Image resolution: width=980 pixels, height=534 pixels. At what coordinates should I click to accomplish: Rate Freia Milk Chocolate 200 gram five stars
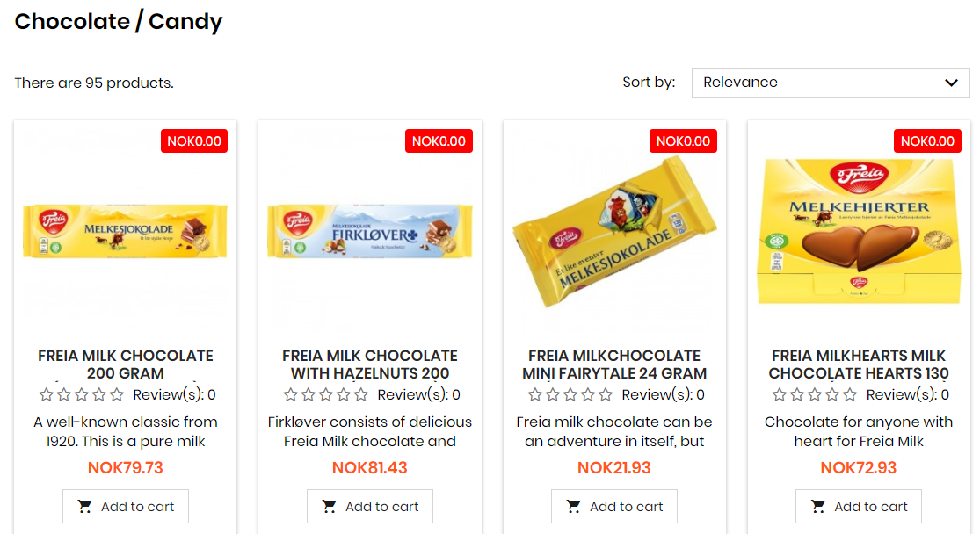[x=117, y=394]
